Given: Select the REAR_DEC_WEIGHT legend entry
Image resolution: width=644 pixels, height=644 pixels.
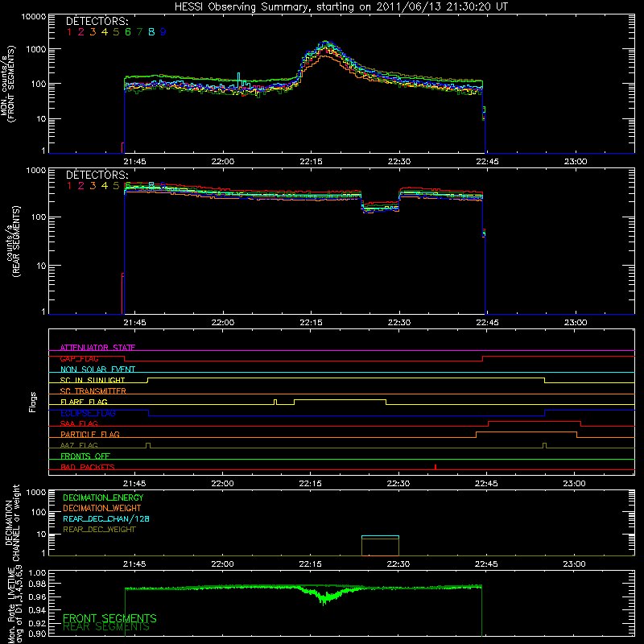Looking at the screenshot, I should 99,530.
